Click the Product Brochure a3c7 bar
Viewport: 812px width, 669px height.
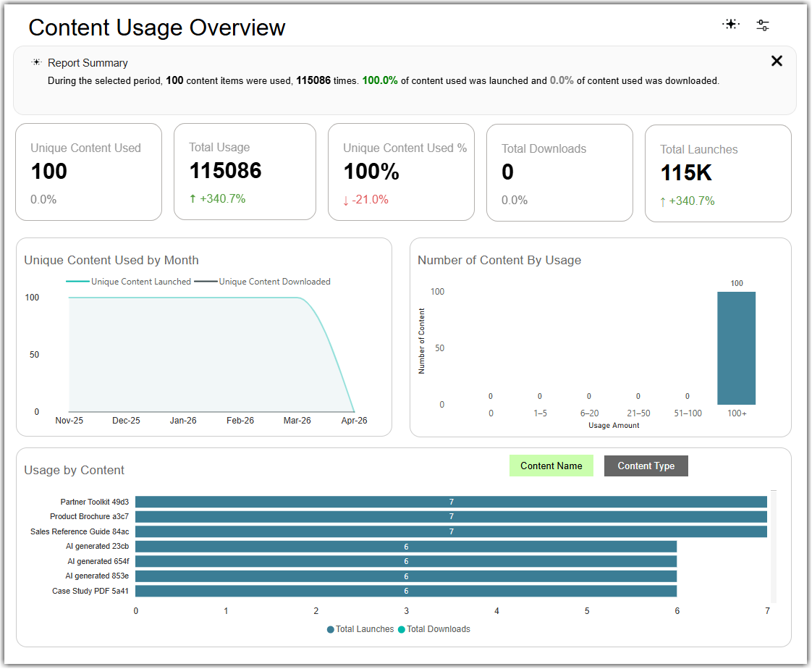tap(451, 517)
